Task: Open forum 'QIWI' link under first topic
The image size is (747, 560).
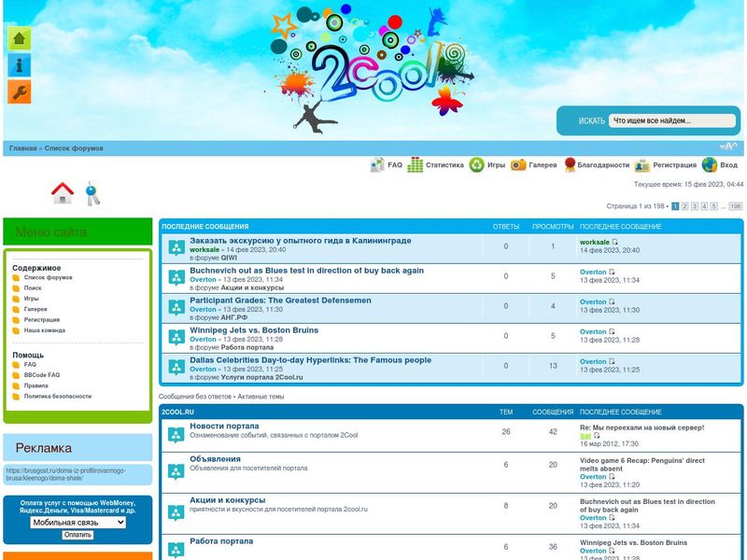Action: [x=229, y=258]
